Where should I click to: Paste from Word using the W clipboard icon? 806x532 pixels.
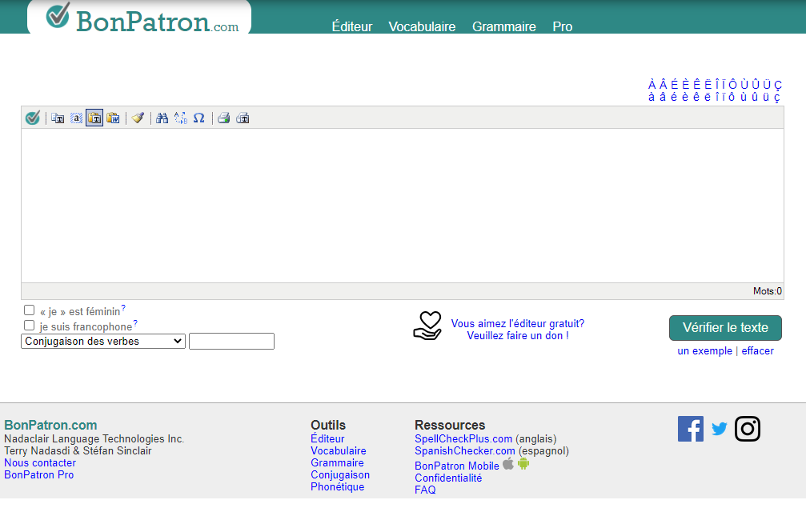pyautogui.click(x=113, y=118)
